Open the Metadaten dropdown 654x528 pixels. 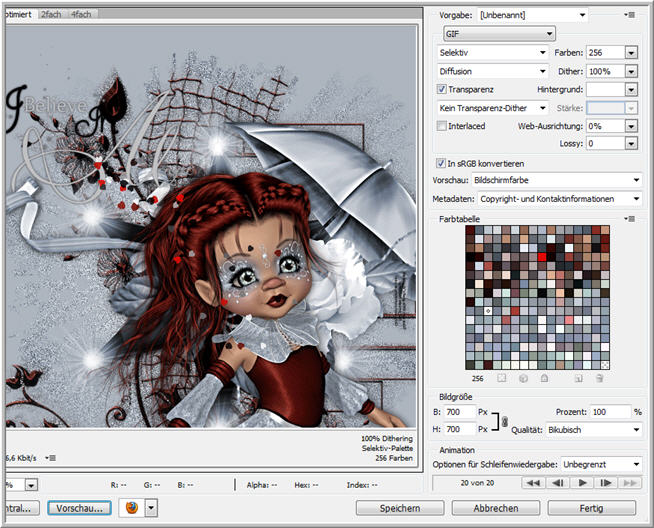pos(560,199)
